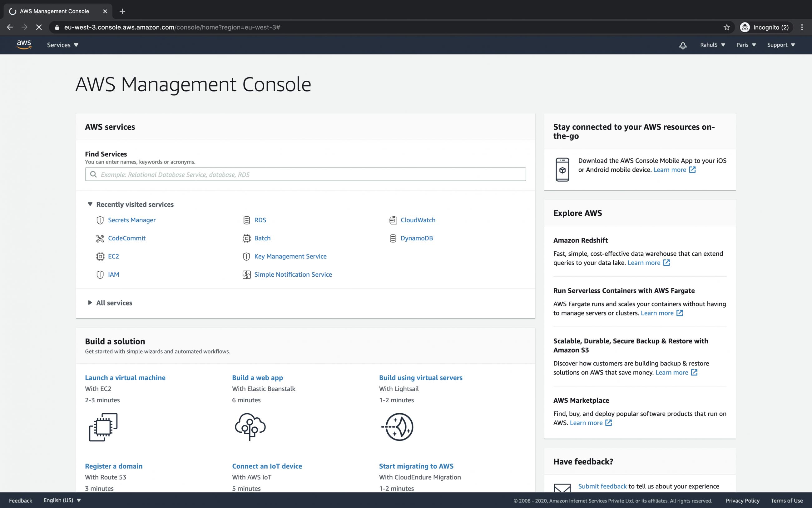
Task: Click the Simple Notification Service icon
Action: (x=247, y=274)
